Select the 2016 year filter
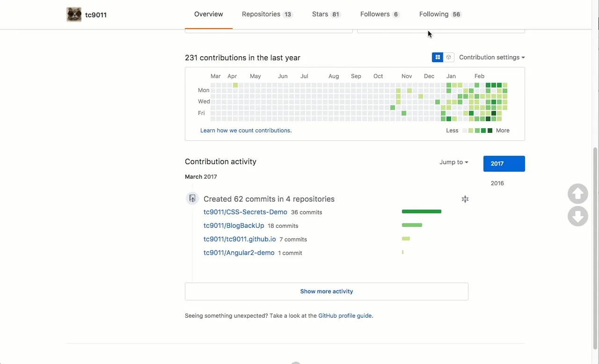 (x=497, y=183)
